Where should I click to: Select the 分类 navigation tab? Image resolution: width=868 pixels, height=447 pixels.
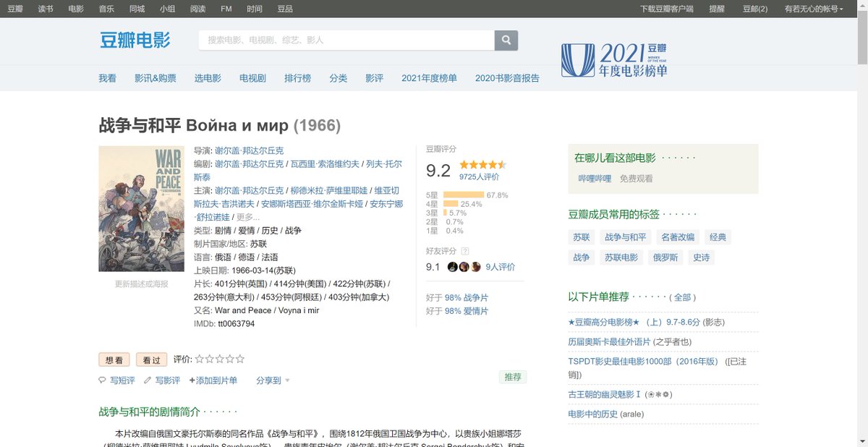tap(338, 78)
